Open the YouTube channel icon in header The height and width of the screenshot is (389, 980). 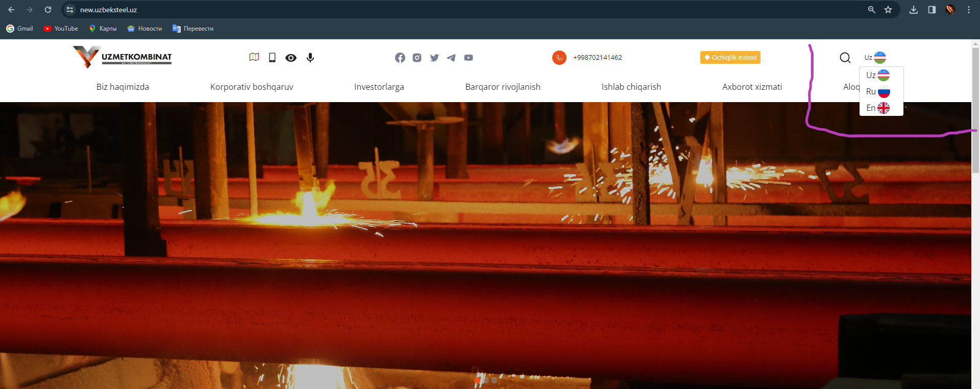click(469, 58)
